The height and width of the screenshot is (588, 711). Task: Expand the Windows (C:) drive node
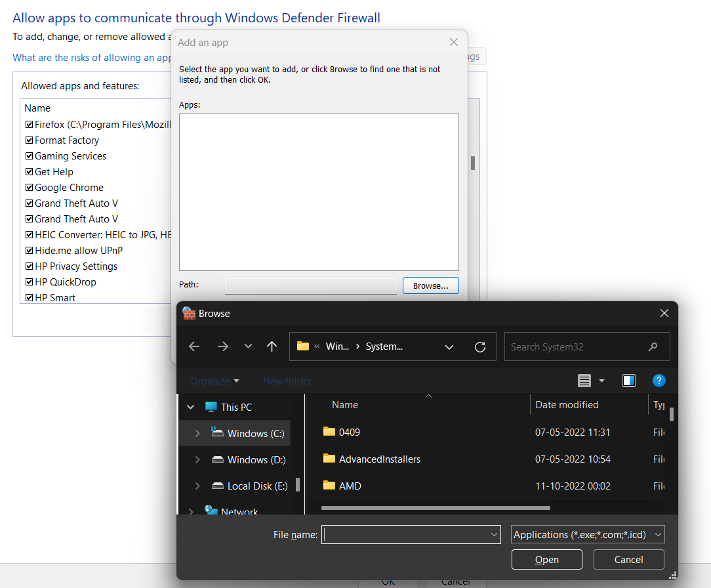[x=197, y=434]
